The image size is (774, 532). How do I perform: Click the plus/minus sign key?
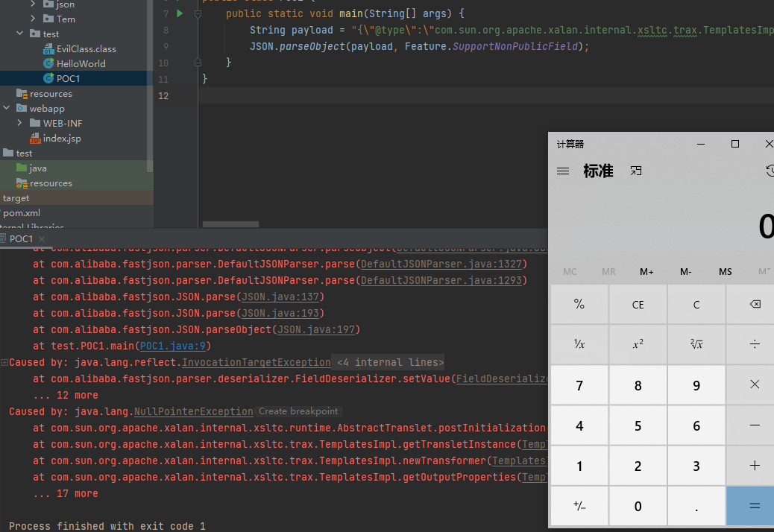[x=579, y=506]
